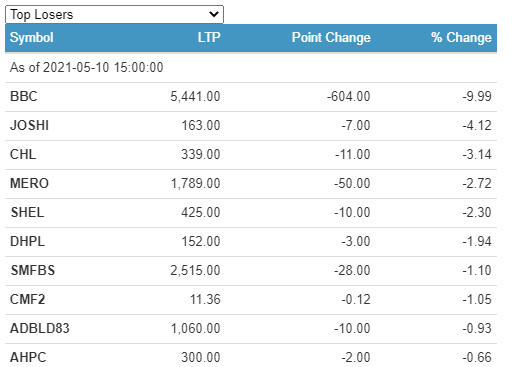Open the JOSHI symbol link

click(29, 125)
